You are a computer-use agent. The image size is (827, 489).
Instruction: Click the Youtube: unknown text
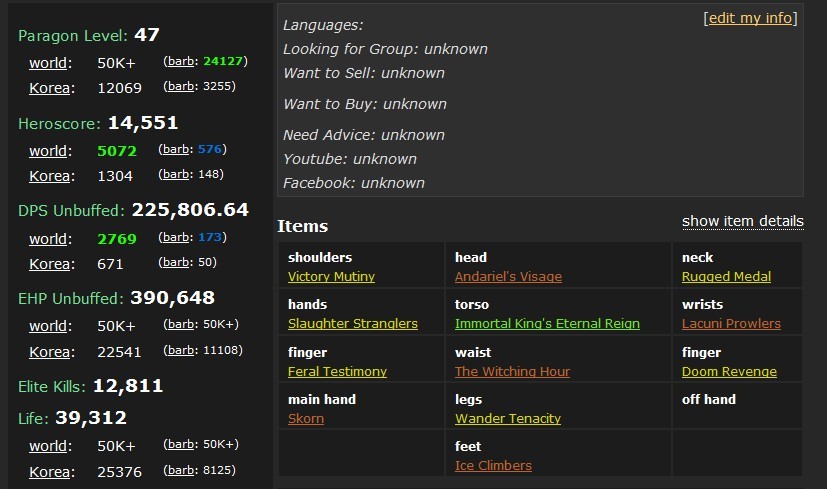click(350, 159)
